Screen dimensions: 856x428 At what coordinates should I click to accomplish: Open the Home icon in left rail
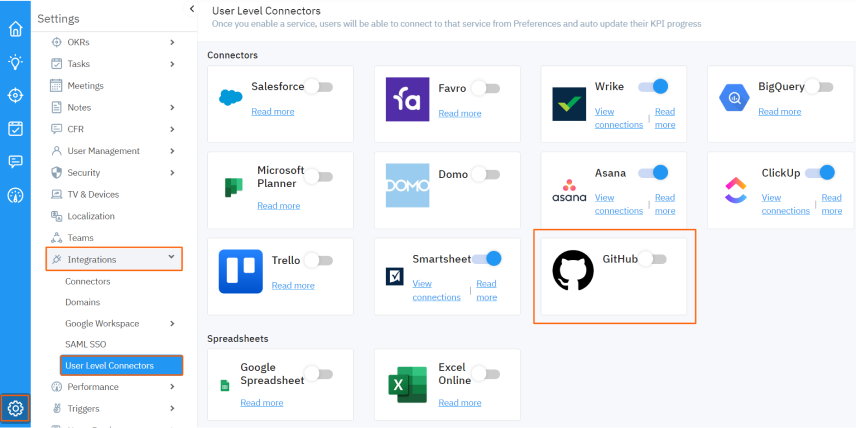coord(15,29)
